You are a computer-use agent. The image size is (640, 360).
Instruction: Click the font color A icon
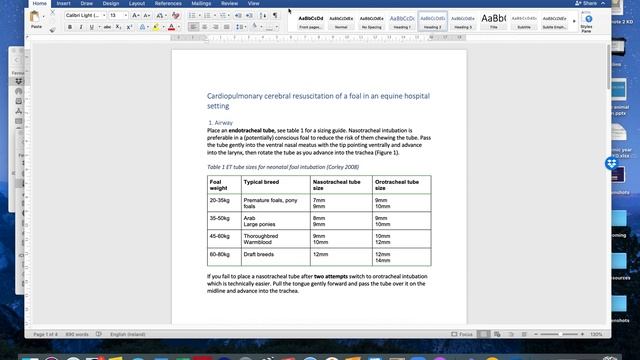point(171,27)
